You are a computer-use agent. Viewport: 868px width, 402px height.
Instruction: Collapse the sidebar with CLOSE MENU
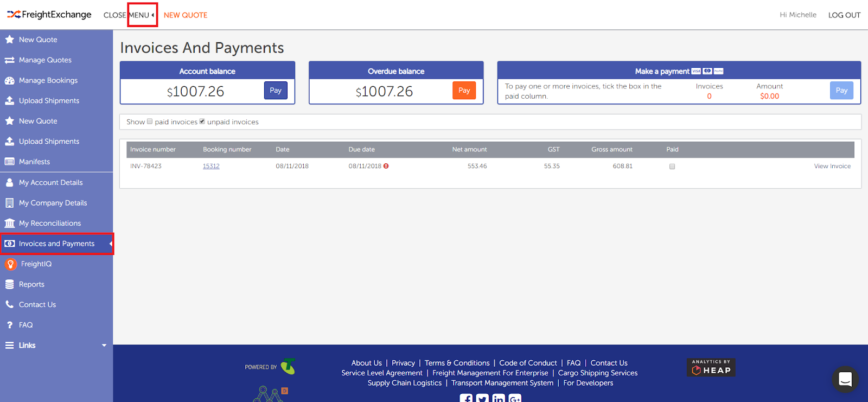coord(129,15)
